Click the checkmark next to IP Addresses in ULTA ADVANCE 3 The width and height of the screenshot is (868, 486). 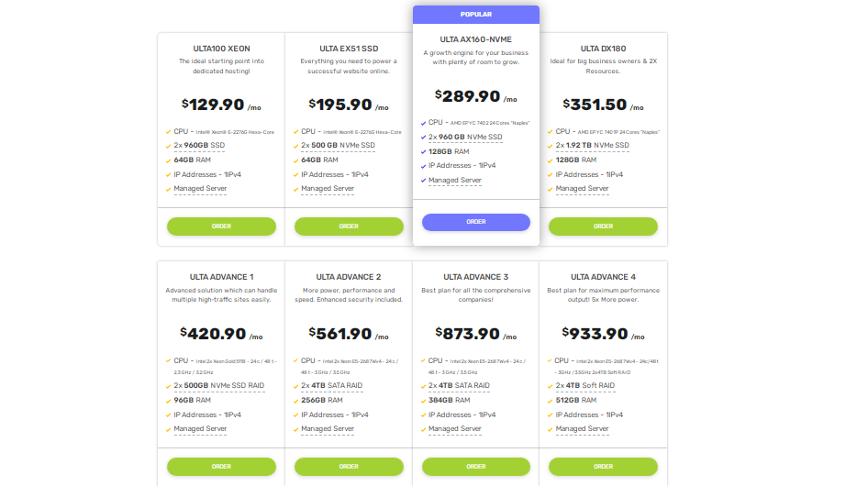[x=423, y=414]
